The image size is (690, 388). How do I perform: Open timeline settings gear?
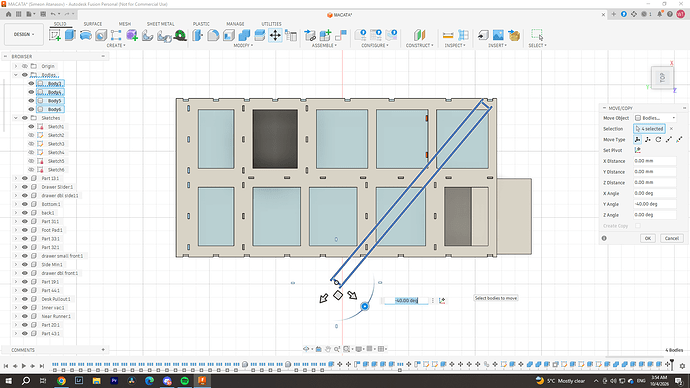tap(683, 366)
